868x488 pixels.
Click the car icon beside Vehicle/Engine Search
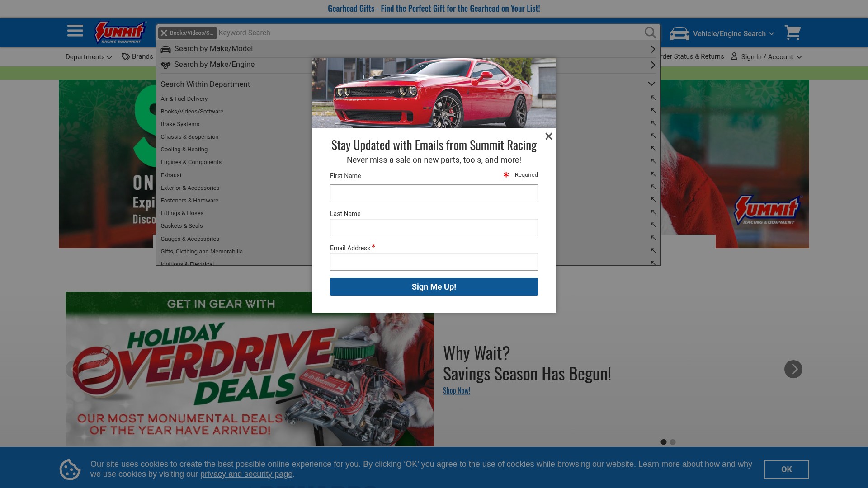pyautogui.click(x=679, y=33)
